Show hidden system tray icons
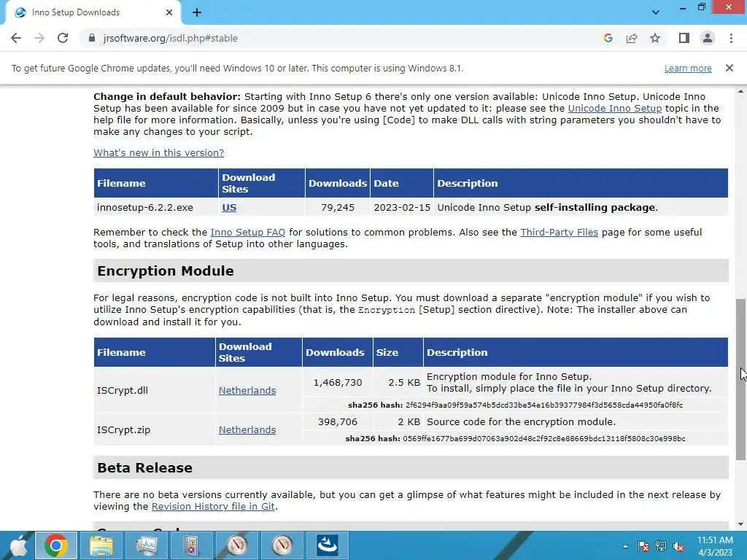The image size is (747, 560). pyautogui.click(x=625, y=546)
